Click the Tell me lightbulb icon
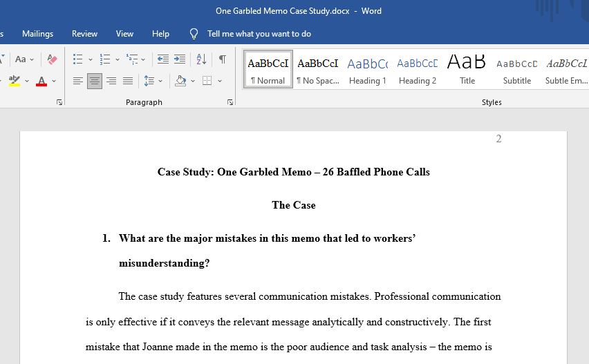The image size is (589, 364). [194, 34]
